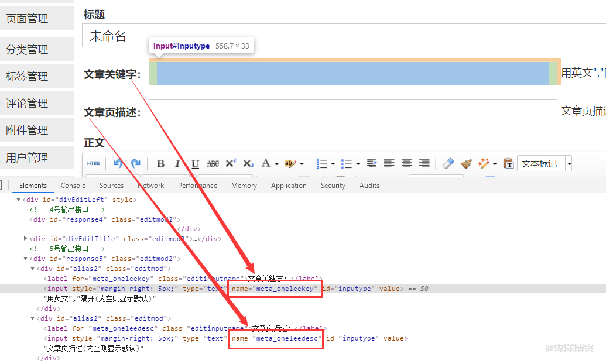Click the redo arrow in editor toolbar

[x=135, y=164]
